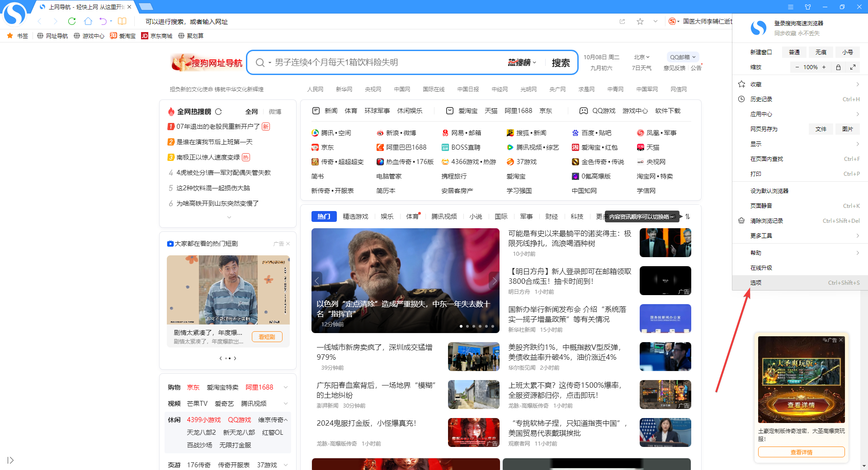
Task: Click the 小号 new window button
Action: (848, 52)
